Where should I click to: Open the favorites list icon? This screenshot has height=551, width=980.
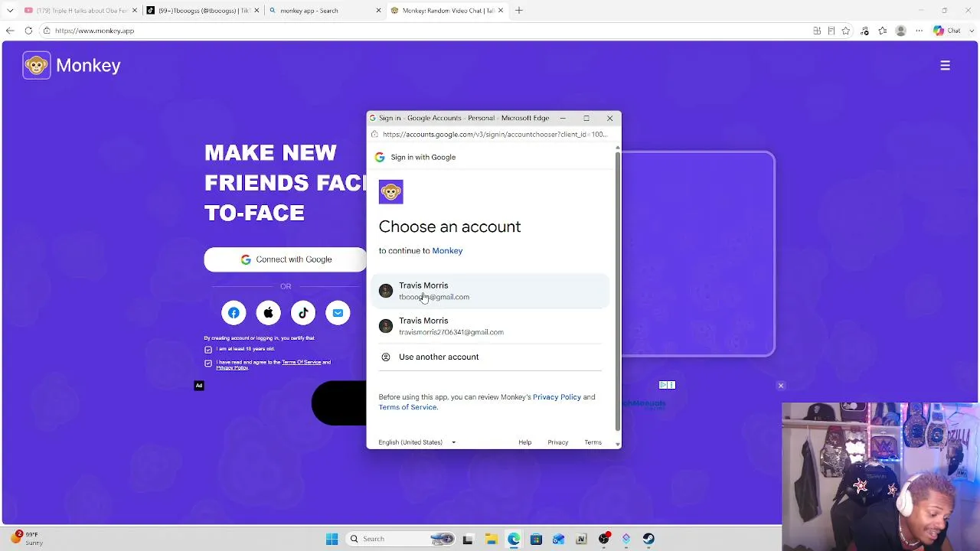(x=883, y=31)
